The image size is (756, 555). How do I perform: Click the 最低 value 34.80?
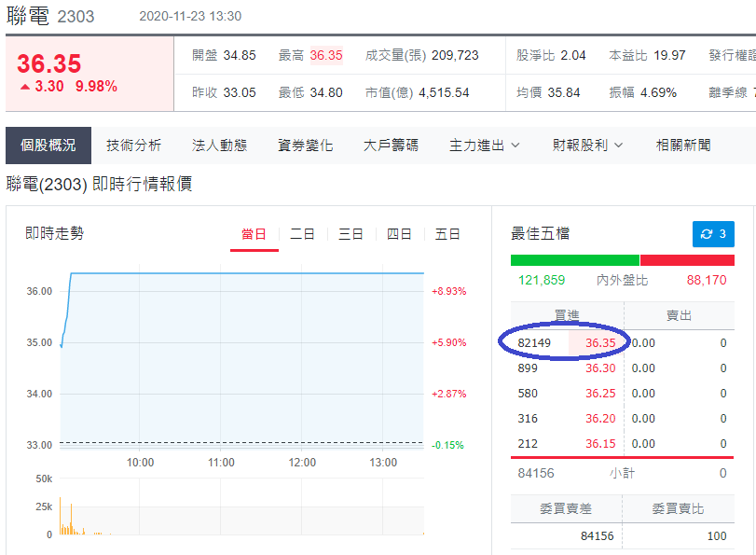[326, 92]
